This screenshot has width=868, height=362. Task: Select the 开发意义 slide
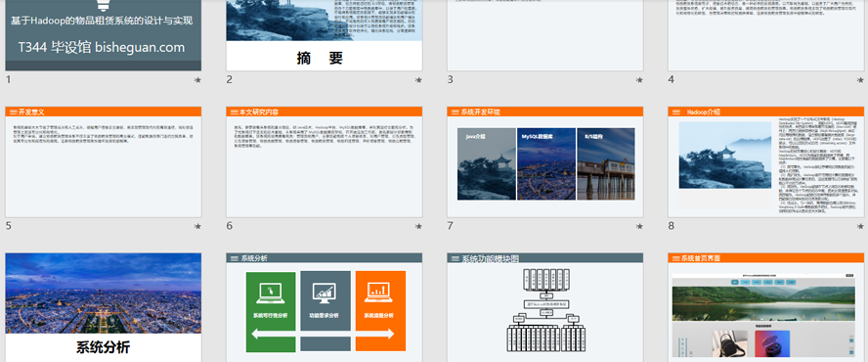(x=104, y=161)
